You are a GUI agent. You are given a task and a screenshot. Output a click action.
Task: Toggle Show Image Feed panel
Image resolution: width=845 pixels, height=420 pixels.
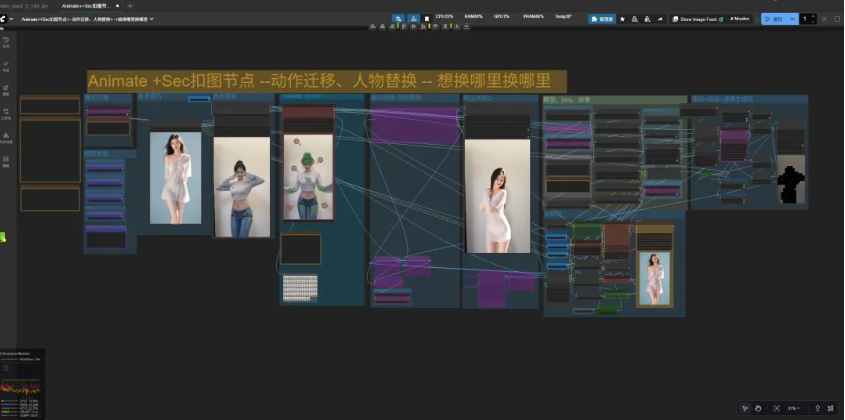pos(696,18)
